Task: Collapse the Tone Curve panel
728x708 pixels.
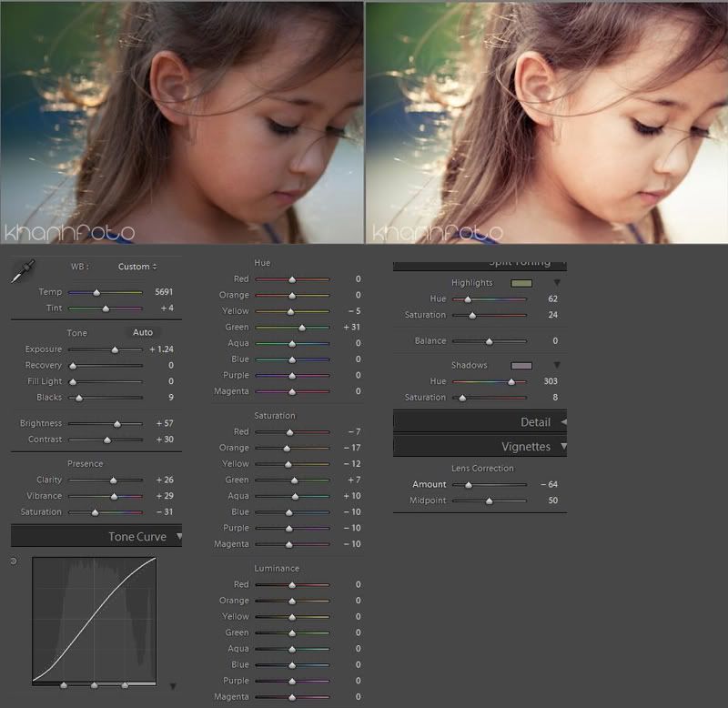Action: tap(179, 537)
